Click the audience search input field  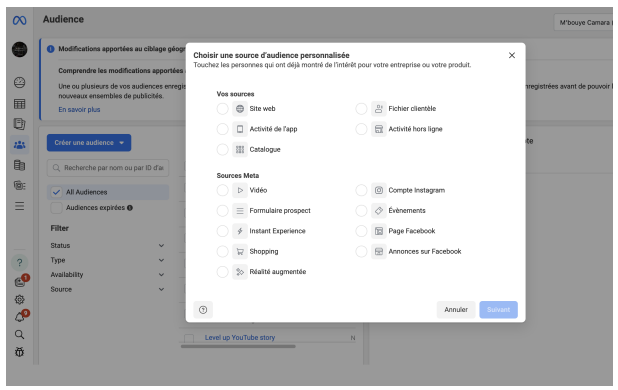click(x=108, y=168)
